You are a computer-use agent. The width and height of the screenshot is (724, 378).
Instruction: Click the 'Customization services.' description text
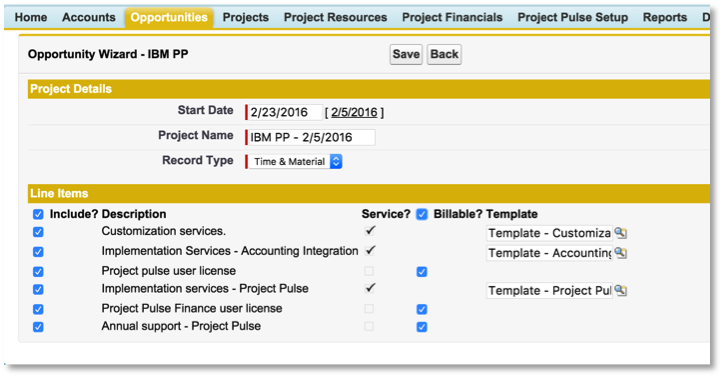[x=164, y=231]
